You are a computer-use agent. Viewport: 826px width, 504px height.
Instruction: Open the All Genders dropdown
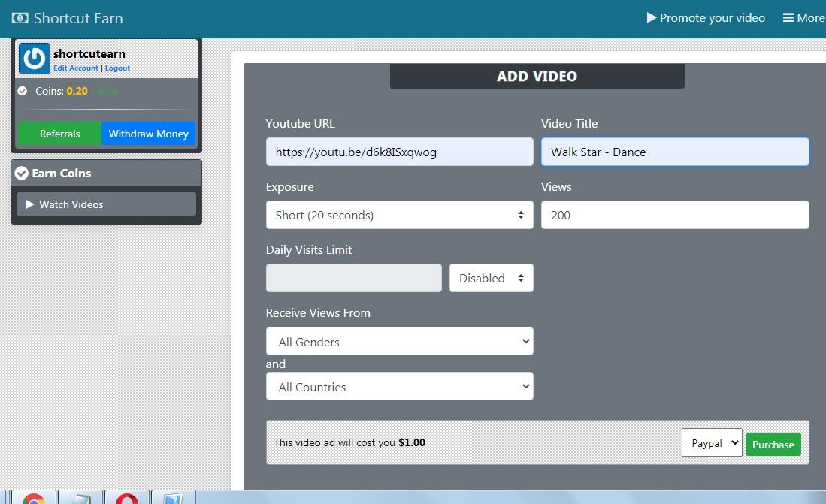[x=399, y=342]
